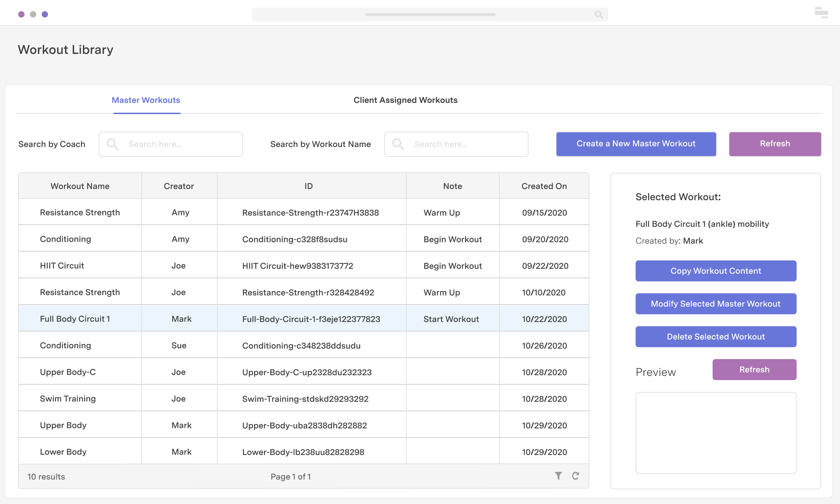The width and height of the screenshot is (840, 504).
Task: Click the top purple Refresh button
Action: (x=775, y=144)
